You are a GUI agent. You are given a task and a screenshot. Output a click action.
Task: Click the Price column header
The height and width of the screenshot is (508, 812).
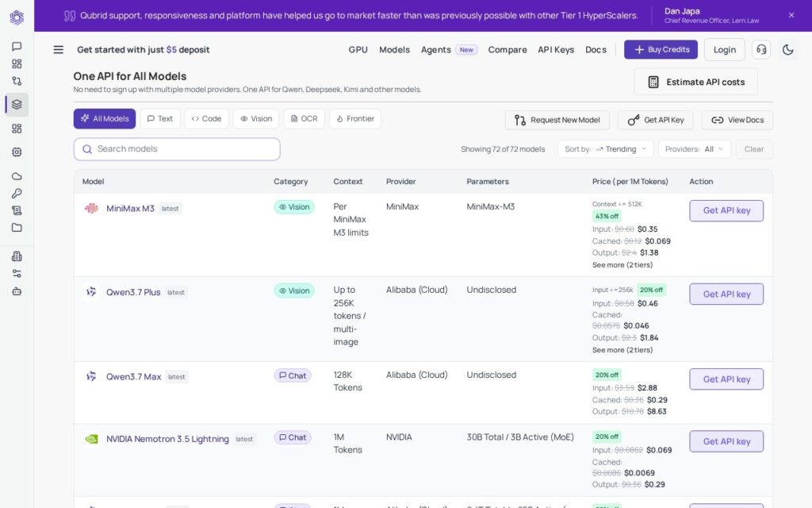click(630, 182)
